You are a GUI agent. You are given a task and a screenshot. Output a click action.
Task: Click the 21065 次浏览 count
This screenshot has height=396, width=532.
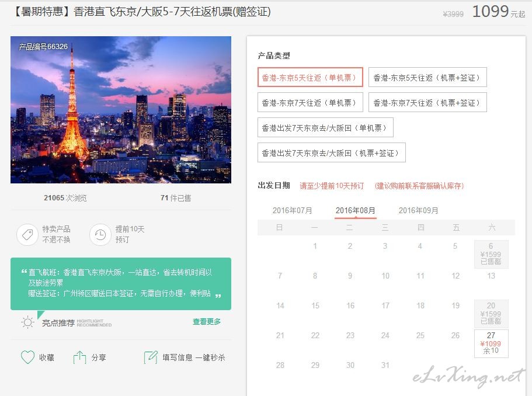click(x=65, y=198)
